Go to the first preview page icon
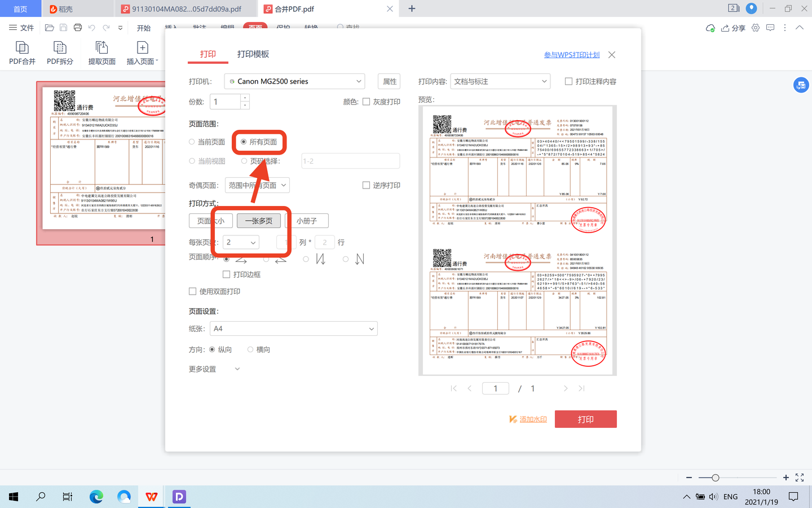 click(x=454, y=388)
